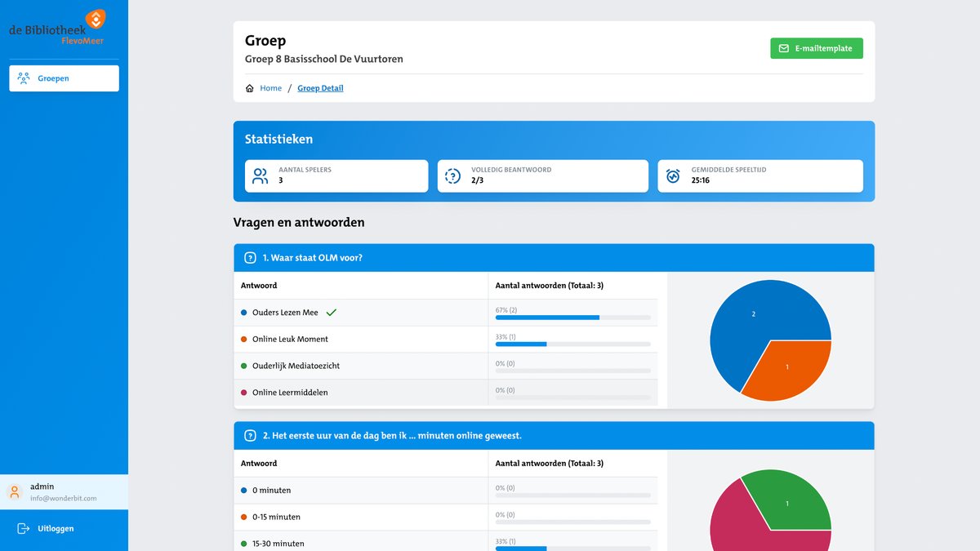Click the Groep Detail breadcrumb link
The height and width of the screenshot is (551, 980).
(x=320, y=88)
